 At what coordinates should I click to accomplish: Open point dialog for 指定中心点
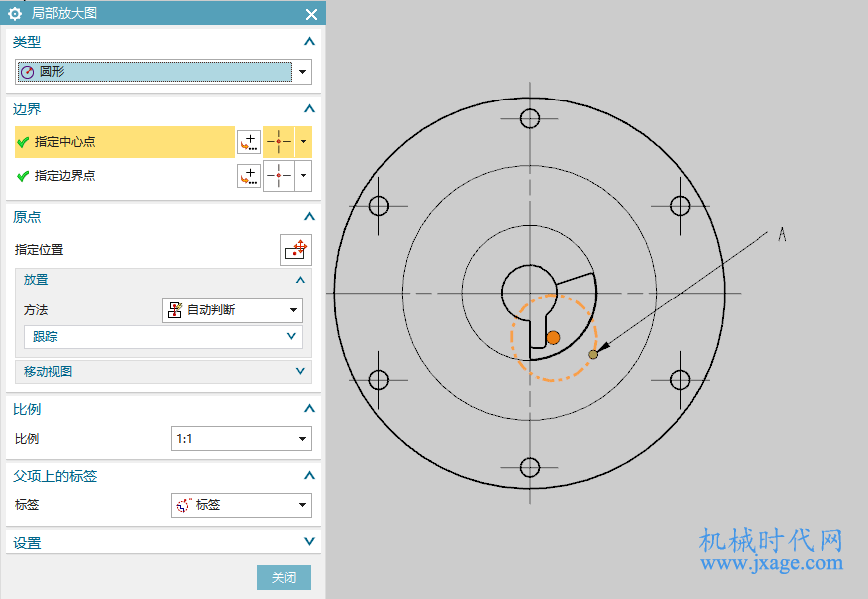point(249,142)
